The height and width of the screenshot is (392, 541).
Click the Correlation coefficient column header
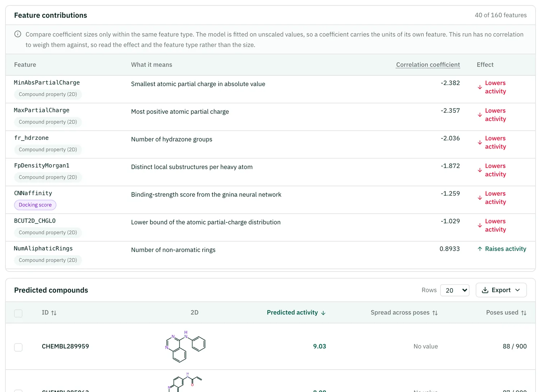pos(428,65)
